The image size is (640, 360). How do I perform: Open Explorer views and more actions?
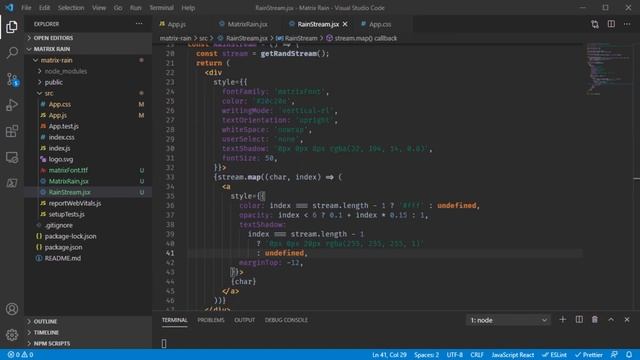tap(139, 24)
